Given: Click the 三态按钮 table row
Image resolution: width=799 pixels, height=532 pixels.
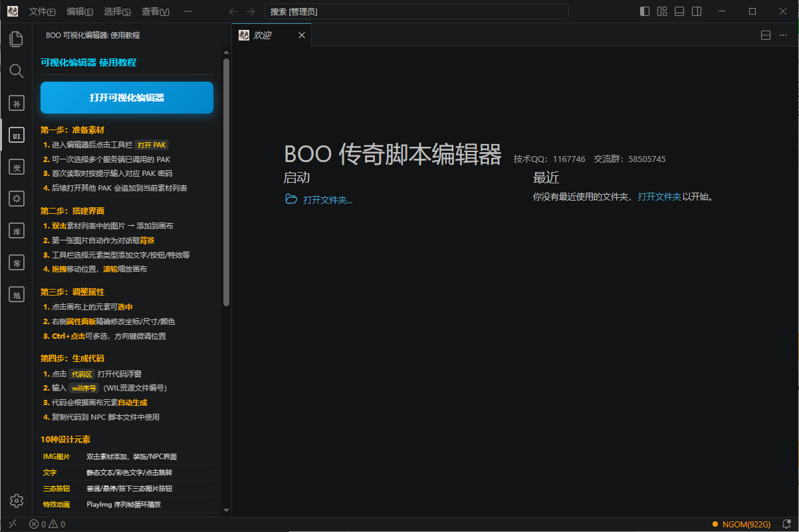Looking at the screenshot, I should [x=127, y=488].
